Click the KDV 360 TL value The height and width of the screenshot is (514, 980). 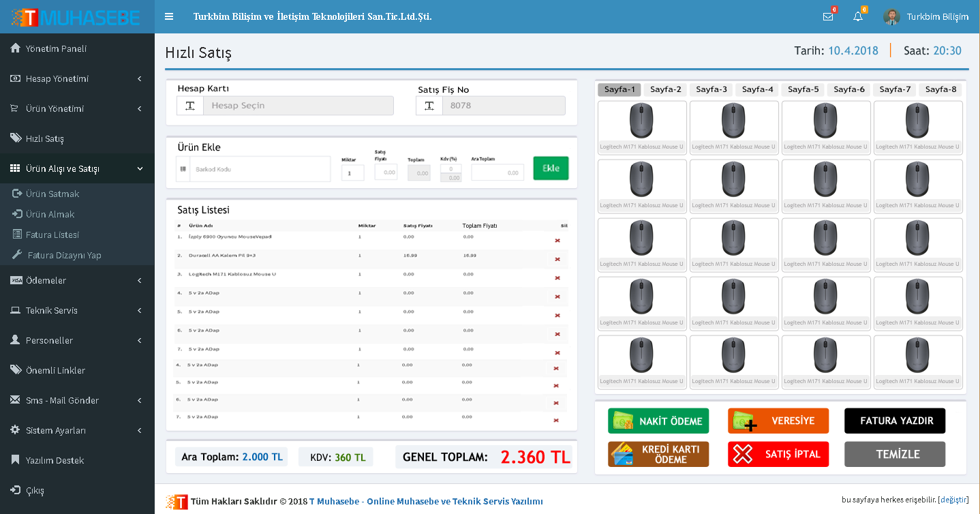(x=350, y=457)
